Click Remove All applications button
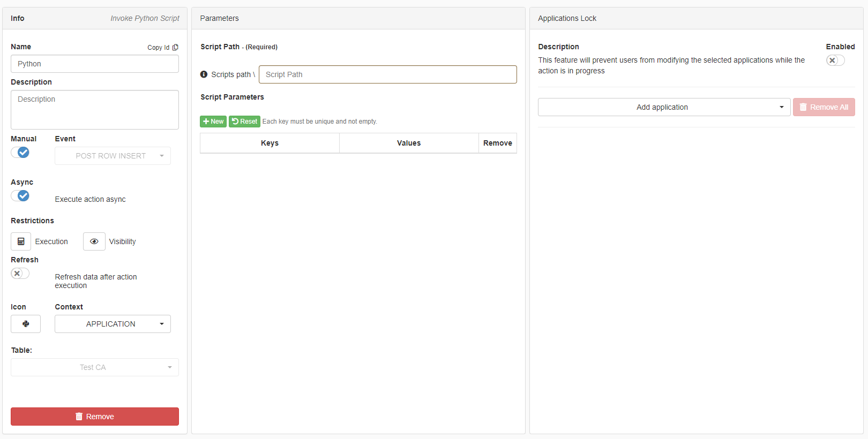The height and width of the screenshot is (439, 868). point(824,107)
